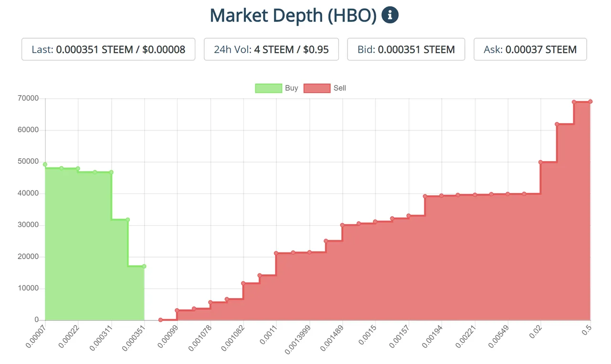Click the 0.00022 x-axis label
Viewport: 611px width, 364px height.
pyautogui.click(x=69, y=336)
